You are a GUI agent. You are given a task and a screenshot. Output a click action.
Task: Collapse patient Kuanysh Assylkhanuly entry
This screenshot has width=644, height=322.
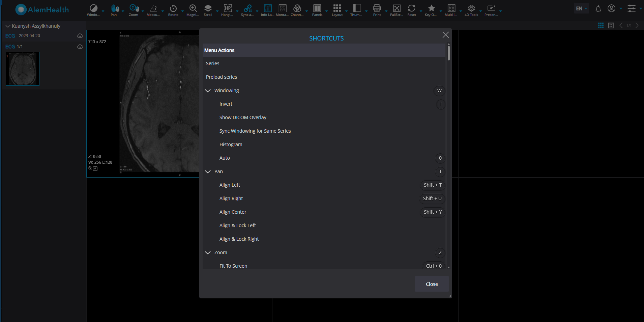pyautogui.click(x=8, y=26)
